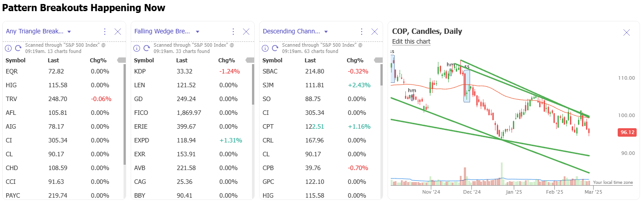644x203 pixels.
Task: Close the Descending Channel panel
Action: pyautogui.click(x=375, y=32)
